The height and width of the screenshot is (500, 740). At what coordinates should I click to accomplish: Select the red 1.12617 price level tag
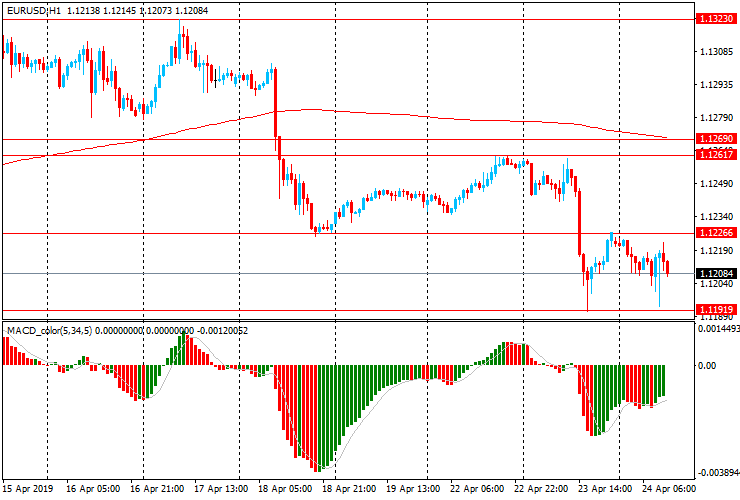pyautogui.click(x=716, y=154)
